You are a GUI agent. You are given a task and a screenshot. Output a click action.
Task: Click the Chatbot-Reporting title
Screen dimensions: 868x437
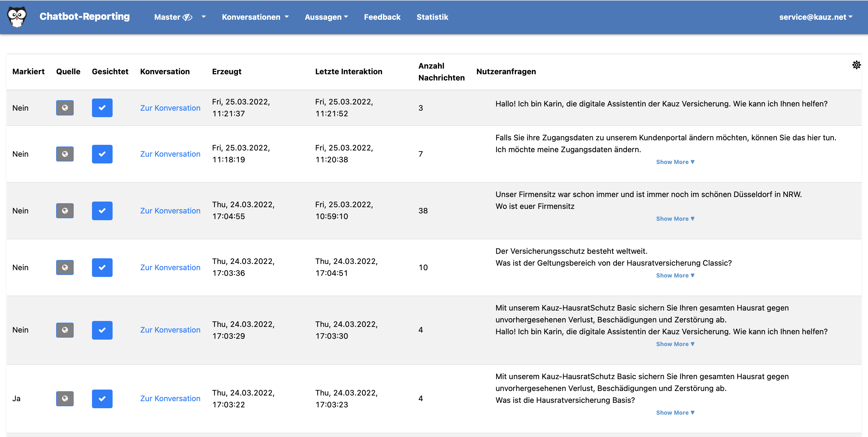[85, 16]
